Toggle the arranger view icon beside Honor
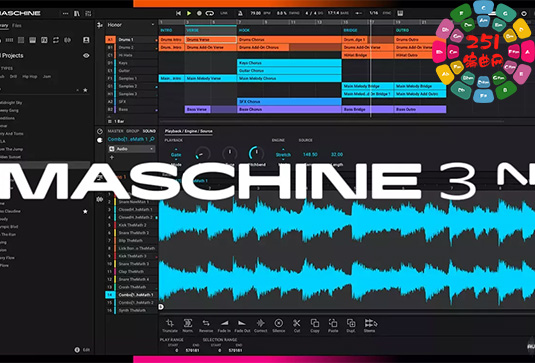This screenshot has height=363, width=535. point(100,25)
